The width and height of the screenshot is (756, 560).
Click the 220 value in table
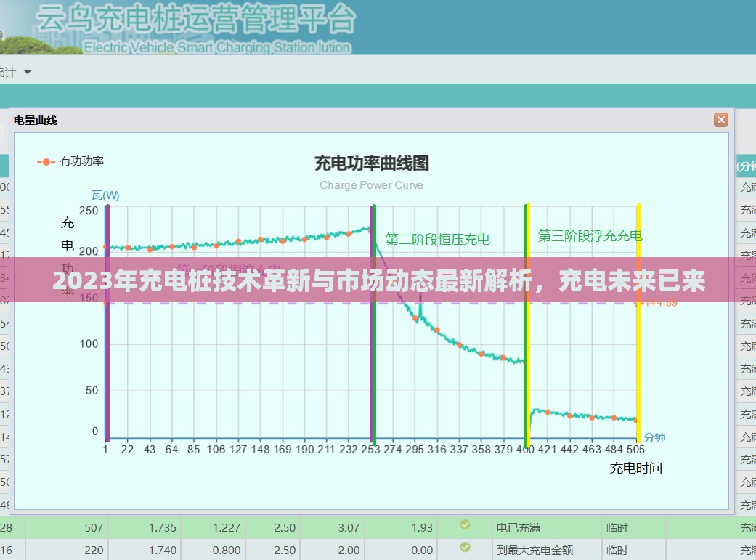pyautogui.click(x=94, y=551)
